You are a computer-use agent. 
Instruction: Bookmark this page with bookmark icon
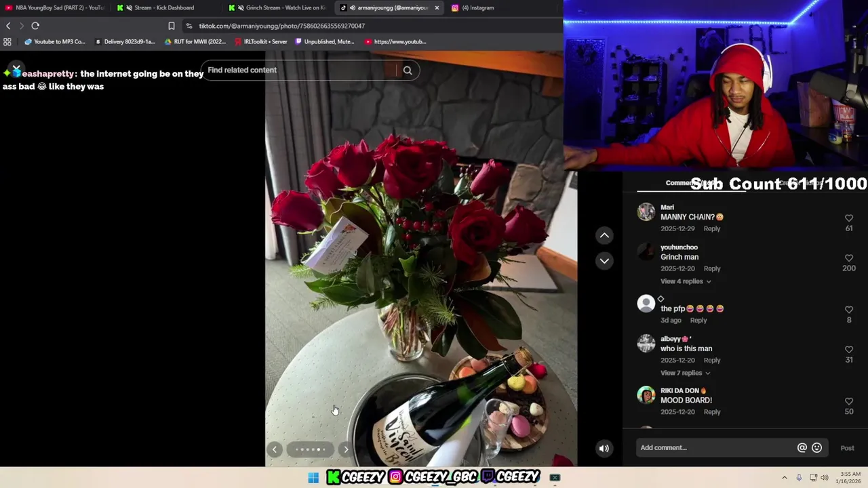[x=172, y=26]
